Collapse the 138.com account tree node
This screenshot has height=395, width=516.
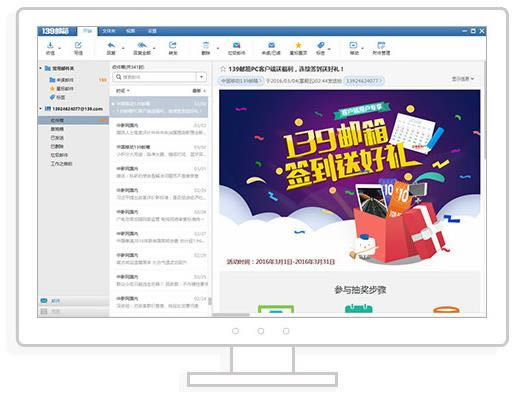pos(40,109)
